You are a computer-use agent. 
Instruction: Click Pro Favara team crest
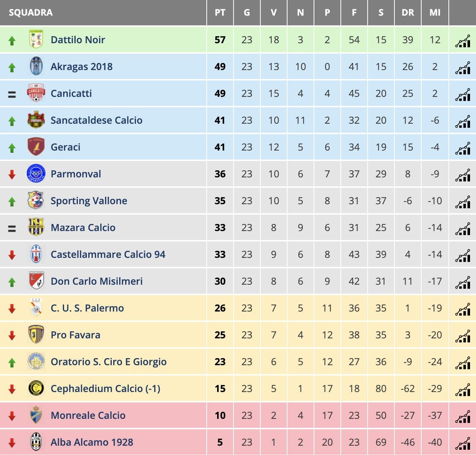36,335
